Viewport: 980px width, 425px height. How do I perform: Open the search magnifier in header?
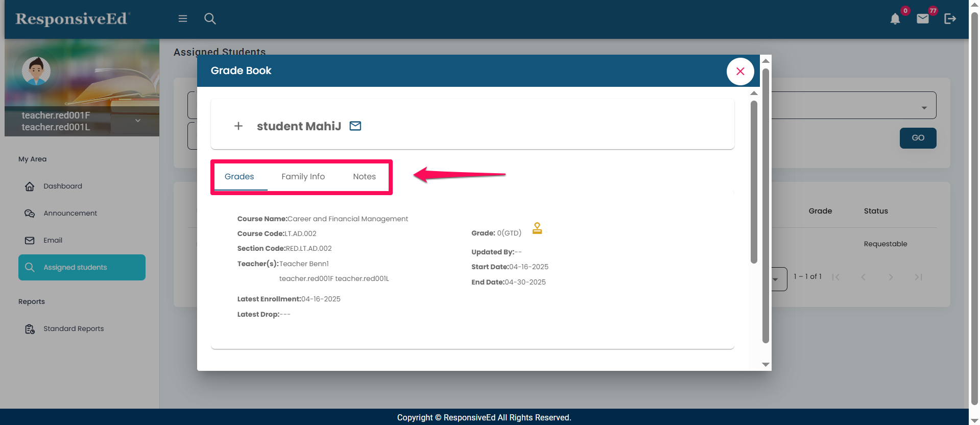point(210,19)
